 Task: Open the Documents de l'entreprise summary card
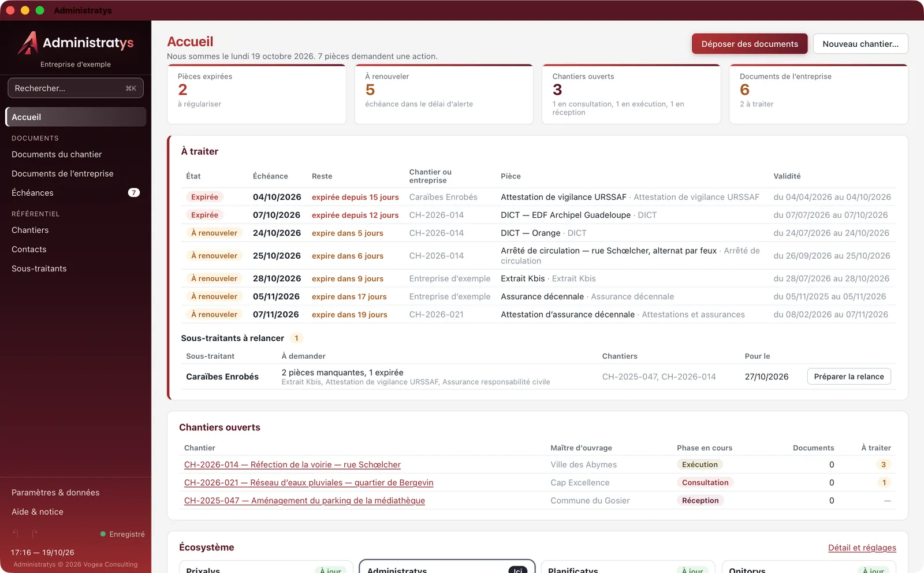pyautogui.click(x=818, y=94)
